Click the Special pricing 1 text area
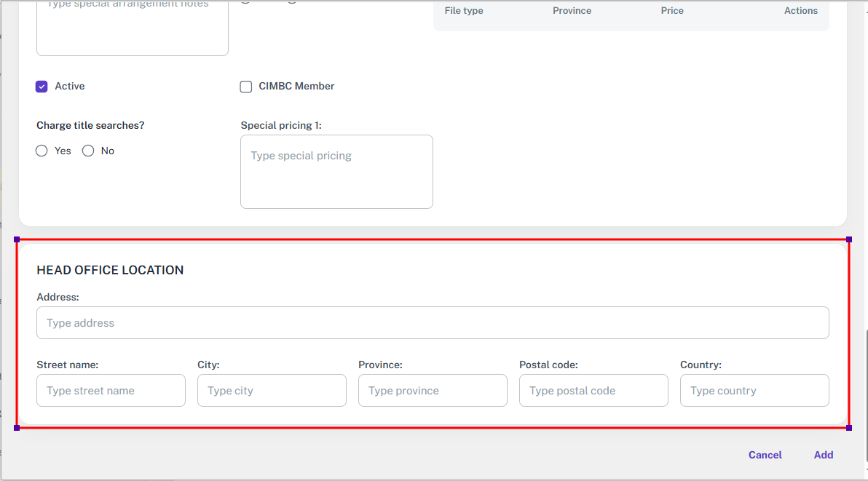This screenshot has height=481, width=868. pos(336,172)
